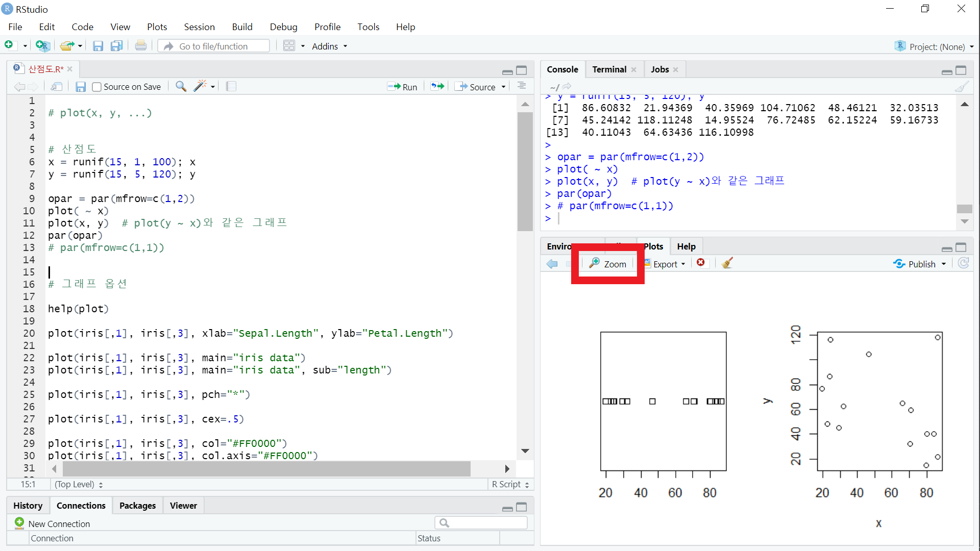
Task: Click Save All files icon in main toolbar
Action: pos(117,46)
